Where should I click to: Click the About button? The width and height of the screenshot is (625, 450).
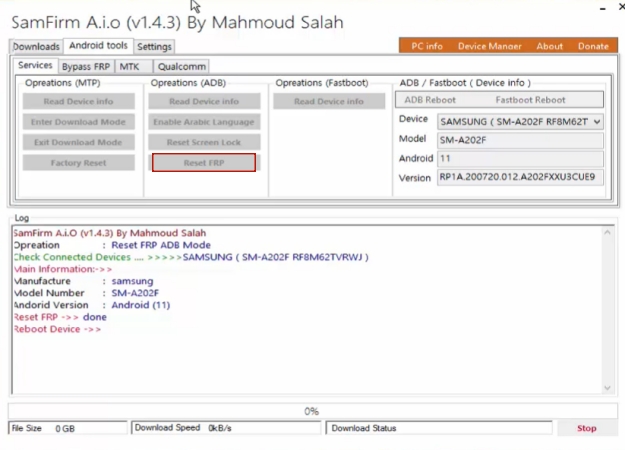coord(549,46)
